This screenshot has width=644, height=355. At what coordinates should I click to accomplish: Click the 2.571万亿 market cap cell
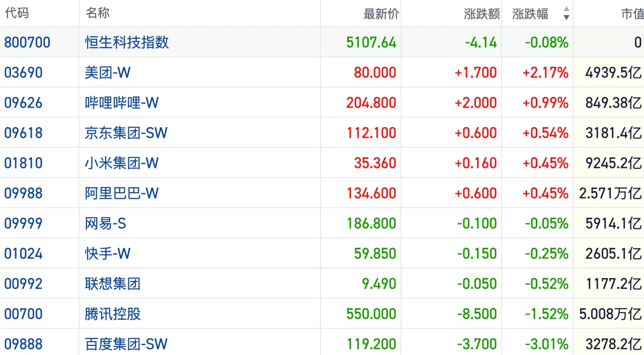point(610,193)
